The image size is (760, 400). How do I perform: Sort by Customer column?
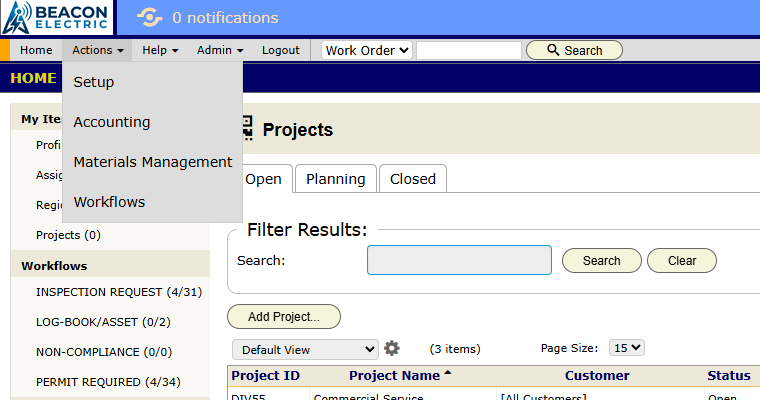pos(597,376)
